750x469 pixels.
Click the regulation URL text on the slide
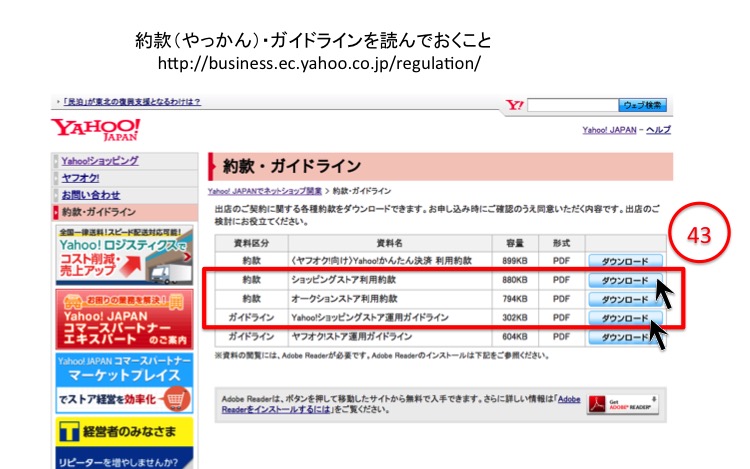[x=319, y=64]
